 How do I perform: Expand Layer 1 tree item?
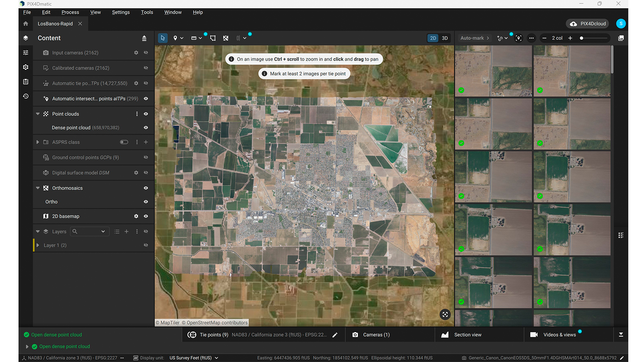point(38,245)
